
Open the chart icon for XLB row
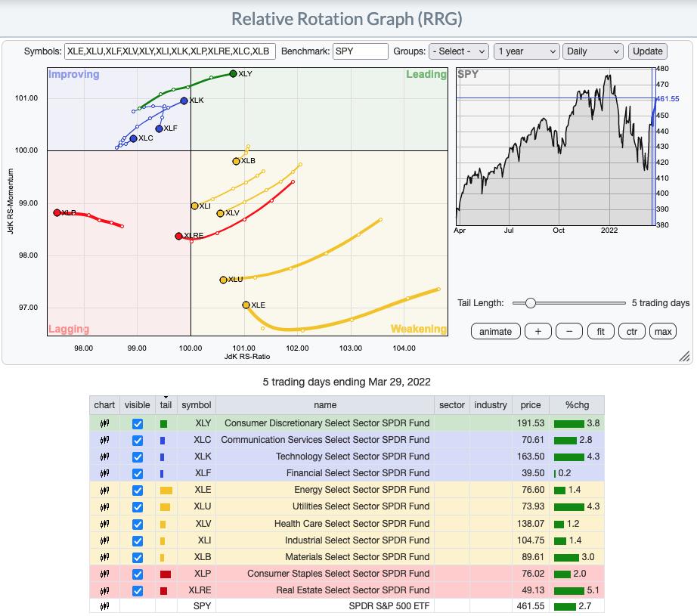pos(104,557)
